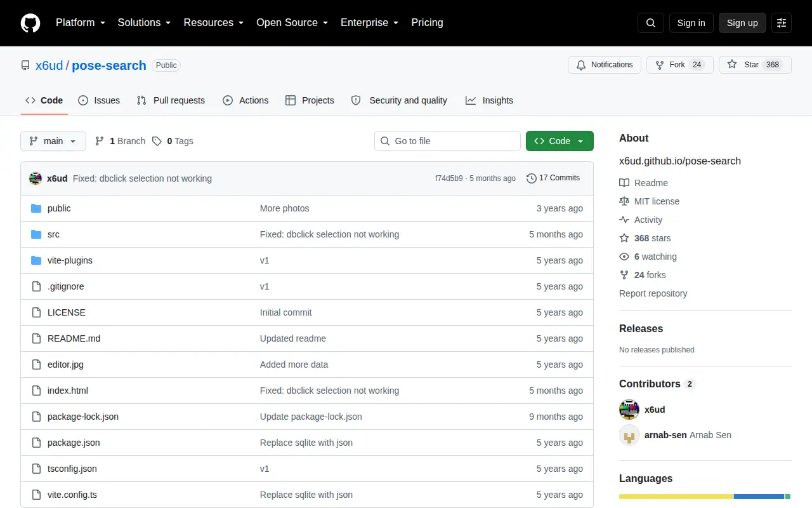812x508 pixels.
Task: Click the fork icon beside 24 forks
Action: [624, 275]
